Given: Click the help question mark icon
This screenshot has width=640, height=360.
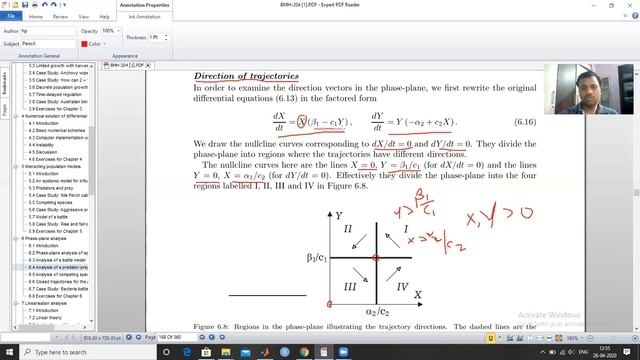Looking at the screenshot, I should 635,16.
